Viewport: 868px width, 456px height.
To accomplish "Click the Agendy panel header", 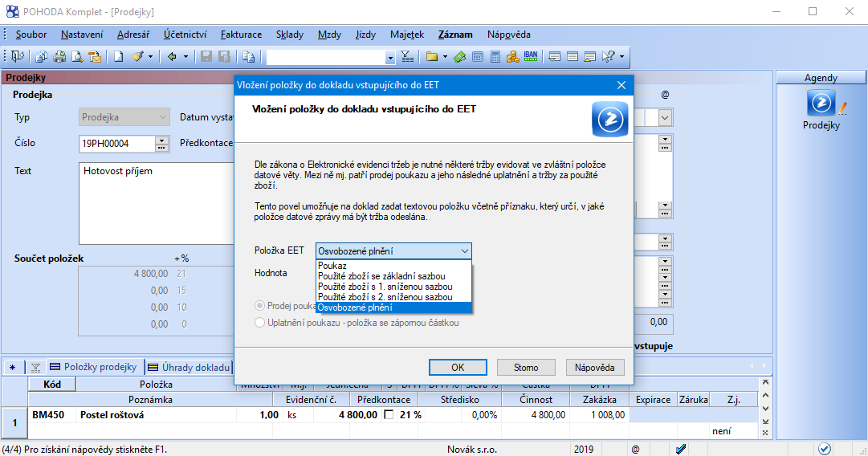I will [x=821, y=78].
